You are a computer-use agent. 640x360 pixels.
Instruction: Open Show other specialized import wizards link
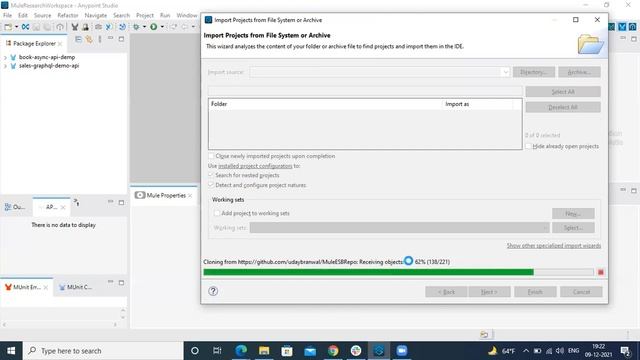[554, 246]
